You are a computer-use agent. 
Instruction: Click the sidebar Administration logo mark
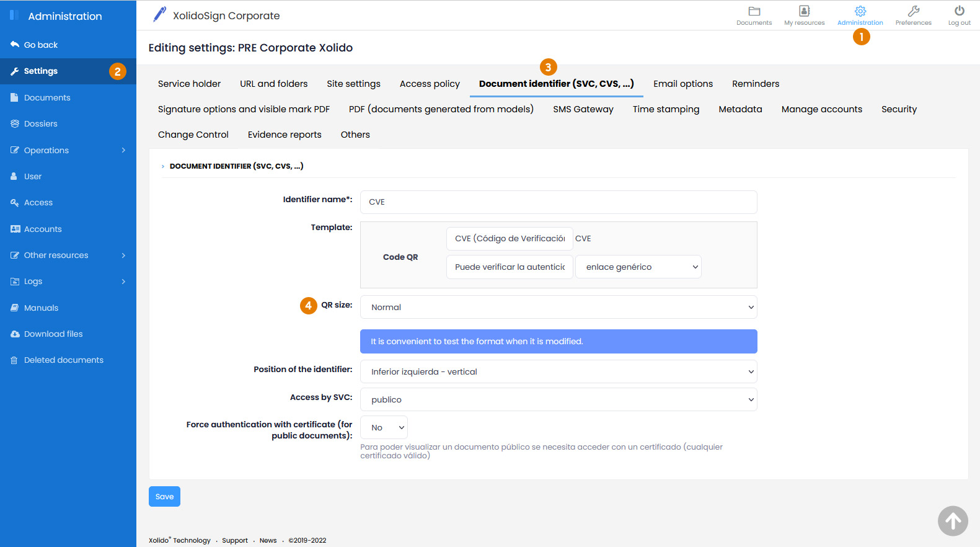pyautogui.click(x=14, y=15)
